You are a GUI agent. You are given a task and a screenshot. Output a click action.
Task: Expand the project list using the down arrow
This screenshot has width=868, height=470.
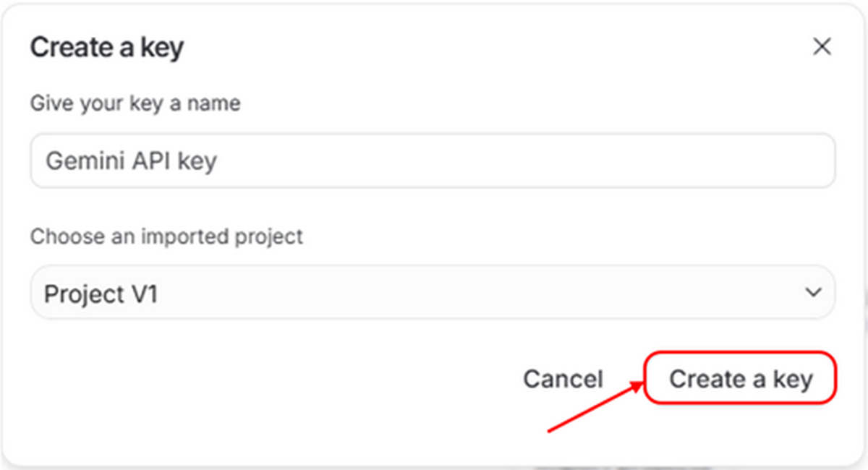(813, 293)
